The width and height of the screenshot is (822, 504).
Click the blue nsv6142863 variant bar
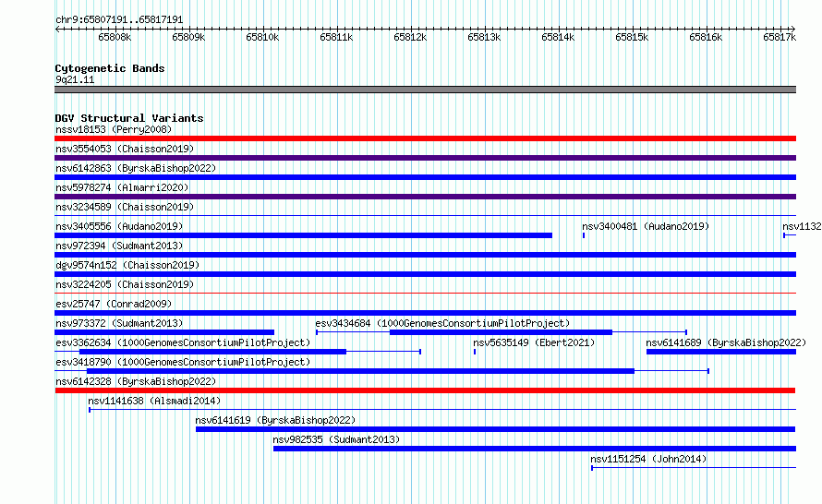pyautogui.click(x=425, y=177)
